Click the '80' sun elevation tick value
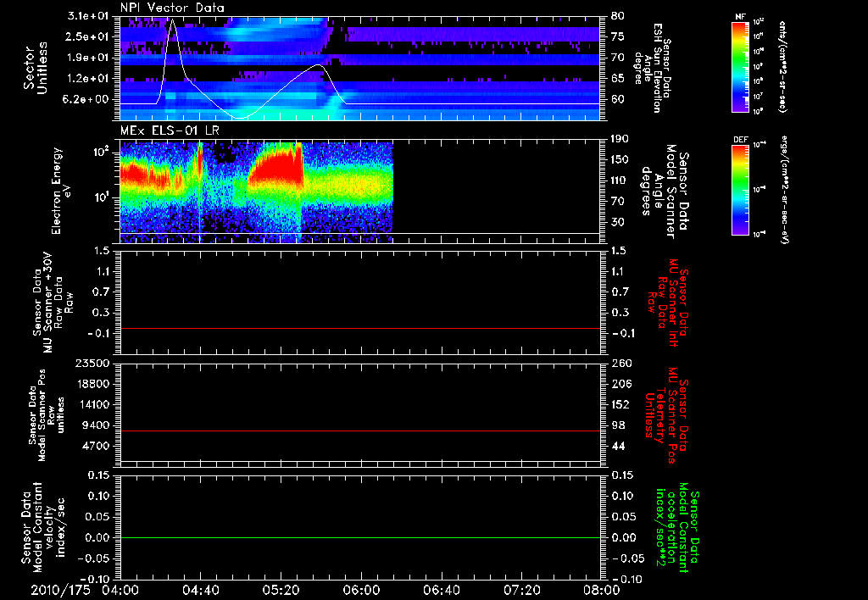Image resolution: width=868 pixels, height=600 pixels. click(618, 16)
